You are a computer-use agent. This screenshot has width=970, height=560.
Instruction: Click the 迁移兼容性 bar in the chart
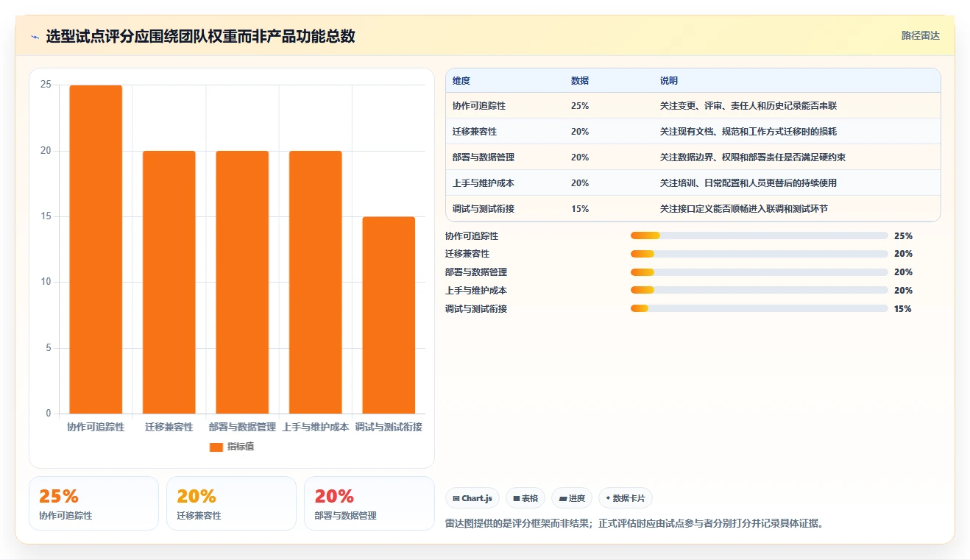(x=169, y=282)
